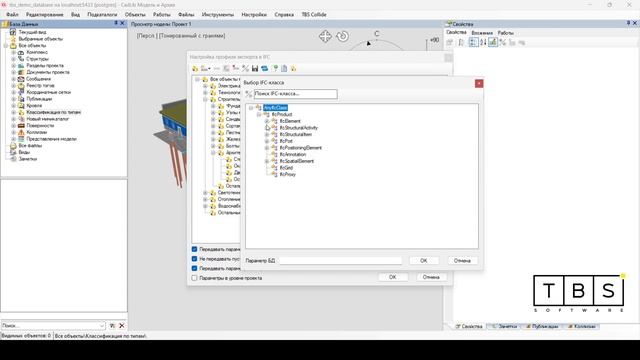
Task: Select the highlighted AnyIfcClass root item
Action: point(276,108)
